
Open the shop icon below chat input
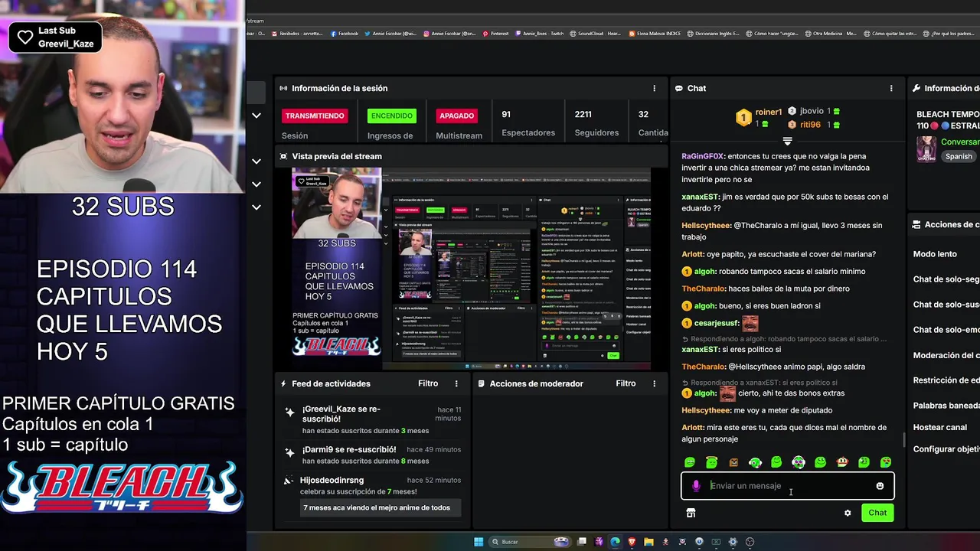pyautogui.click(x=691, y=513)
